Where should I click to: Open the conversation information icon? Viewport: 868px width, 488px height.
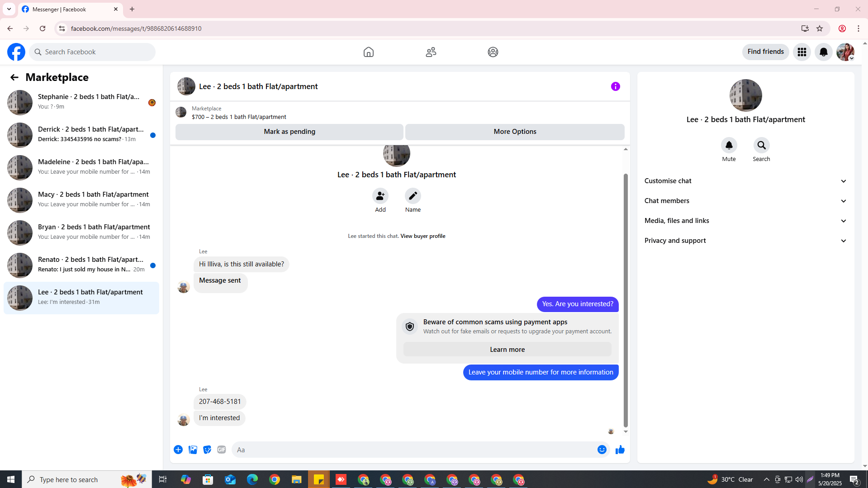[616, 86]
